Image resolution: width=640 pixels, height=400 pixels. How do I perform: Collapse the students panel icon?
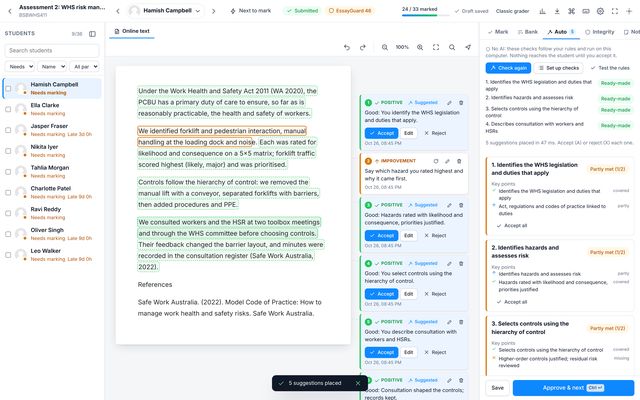(92, 34)
